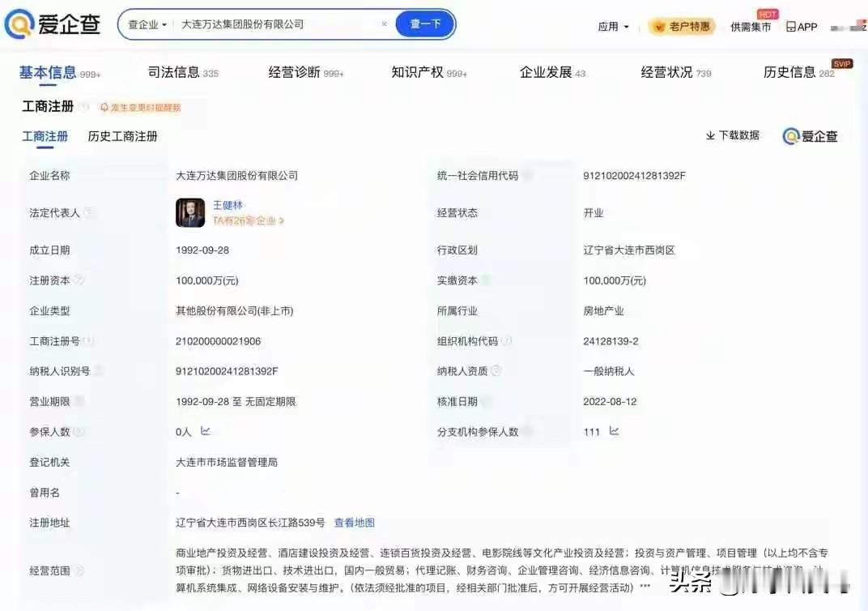The width and height of the screenshot is (868, 611).
Task: Select the 基本信息 tab
Action: click(59, 73)
